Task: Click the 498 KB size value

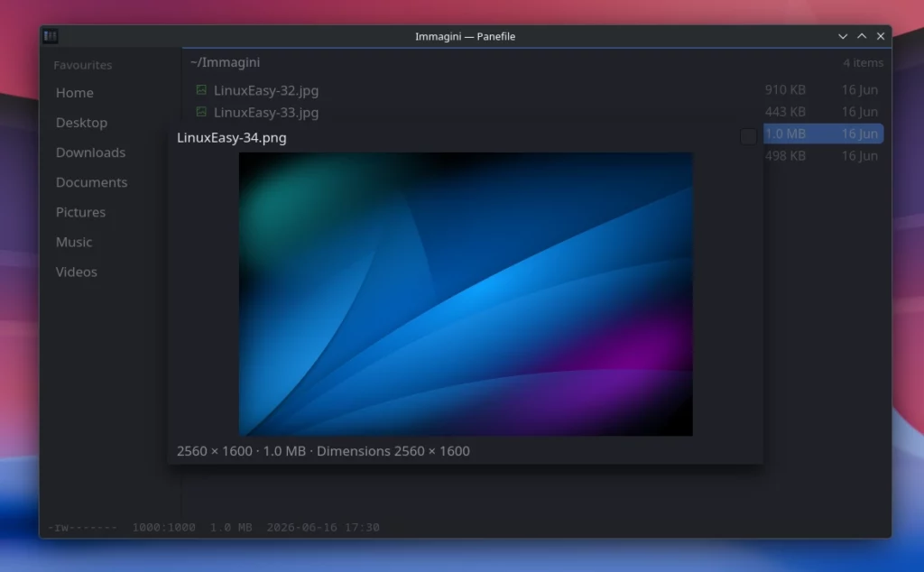Action: point(785,155)
